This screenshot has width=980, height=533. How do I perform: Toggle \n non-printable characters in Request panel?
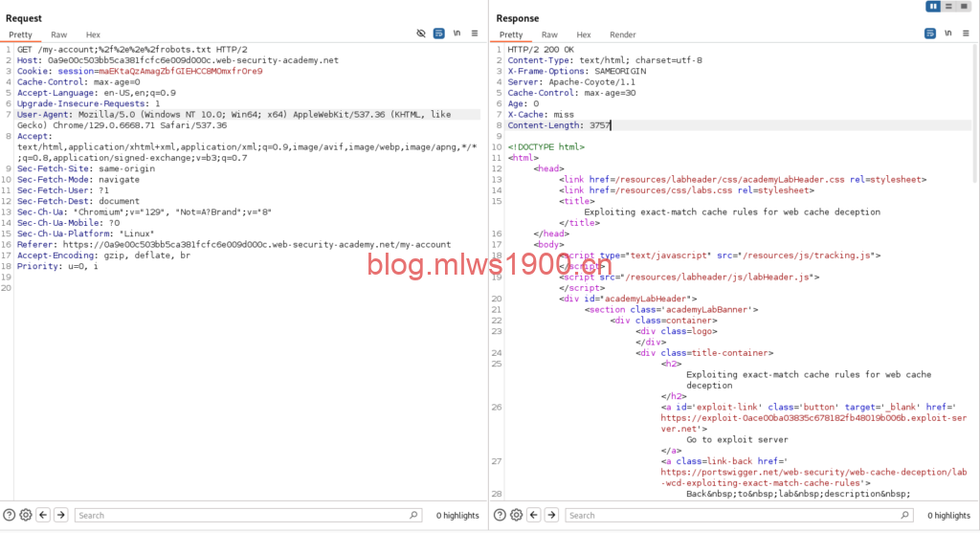coord(457,33)
